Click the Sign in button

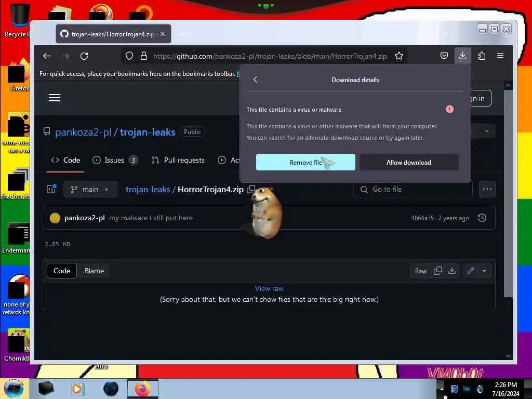click(x=480, y=98)
